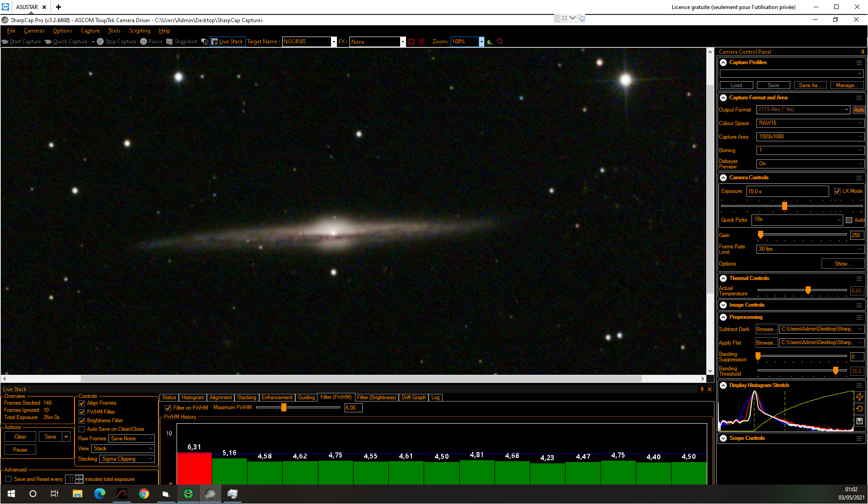Viewport: 868px width, 504px height.
Task: Open the Scripting menu
Action: (140, 31)
